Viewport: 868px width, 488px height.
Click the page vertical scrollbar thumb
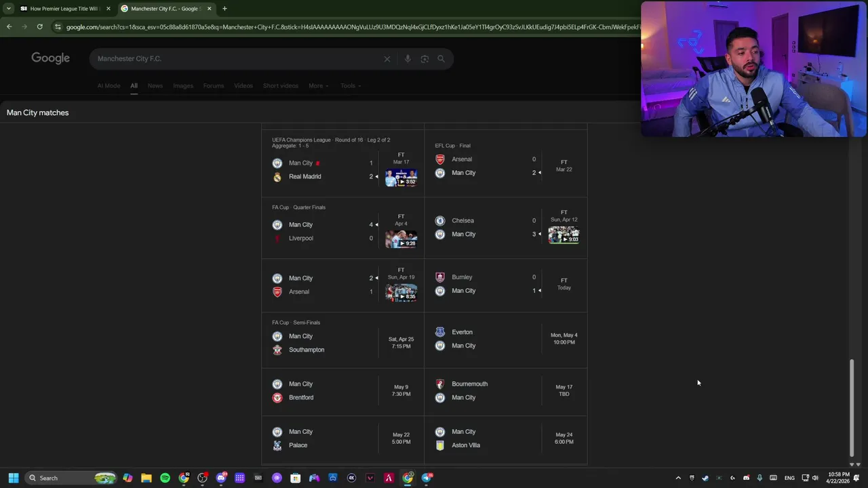(x=852, y=407)
